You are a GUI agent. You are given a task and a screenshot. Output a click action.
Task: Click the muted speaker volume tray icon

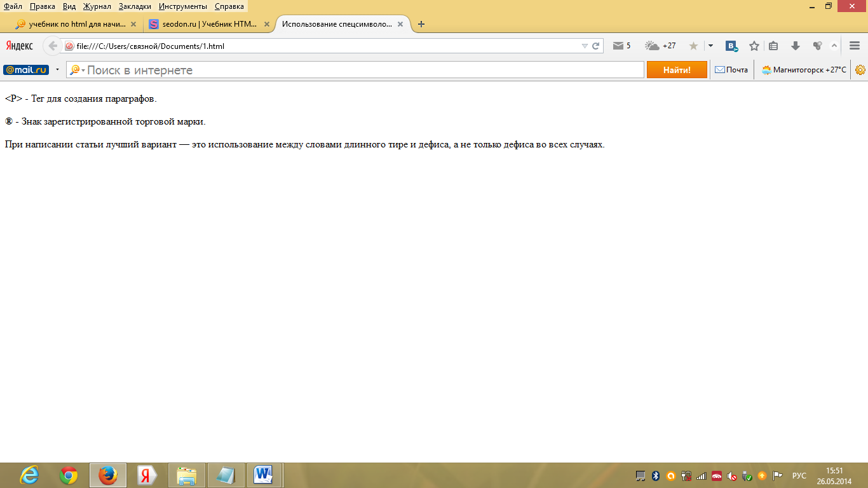732,475
